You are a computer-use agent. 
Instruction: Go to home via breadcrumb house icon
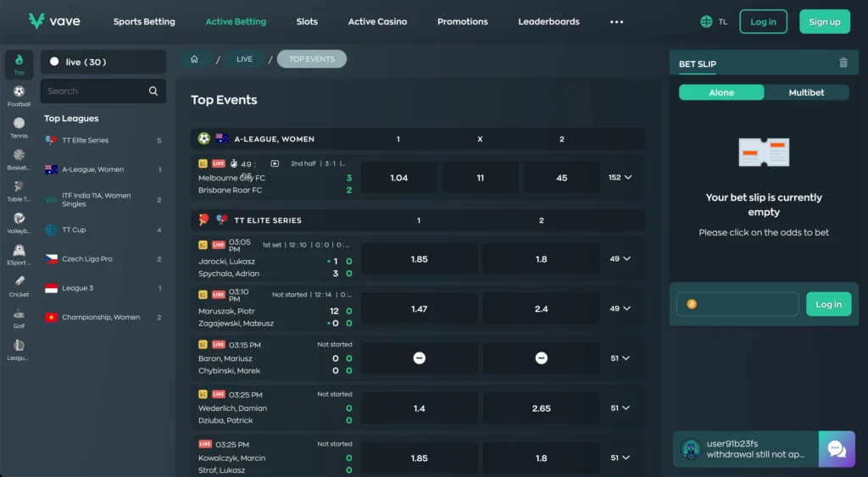click(x=194, y=59)
